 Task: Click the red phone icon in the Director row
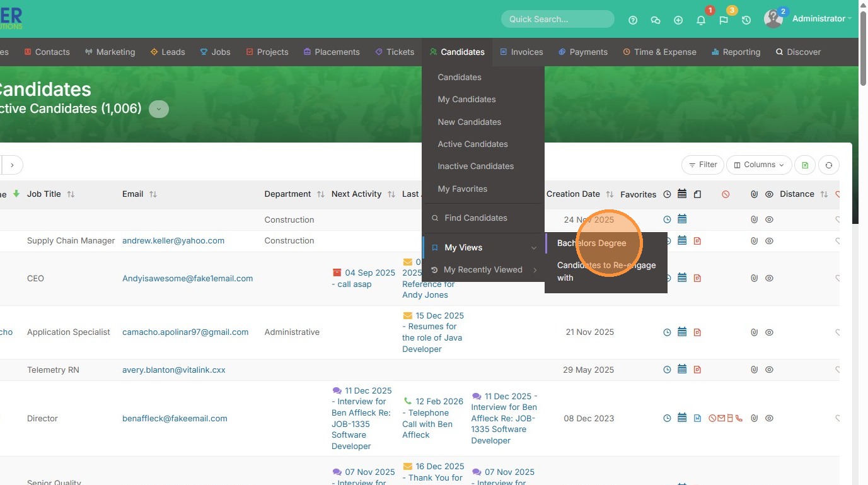point(739,418)
